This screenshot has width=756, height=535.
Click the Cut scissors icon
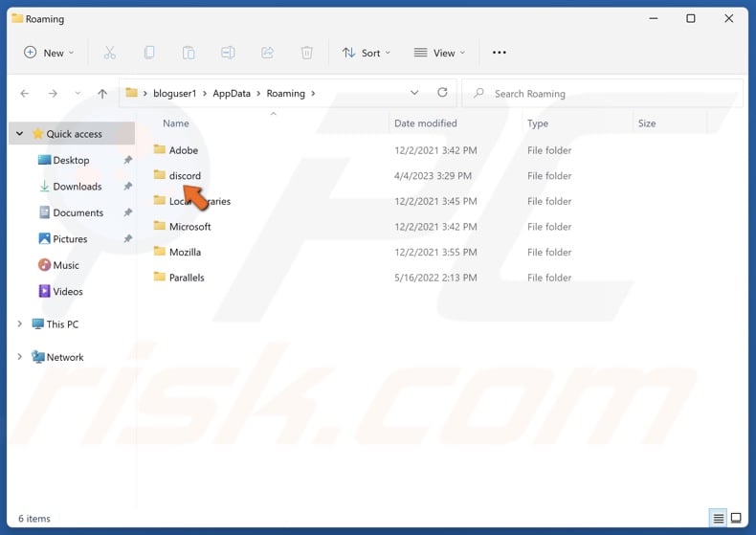coord(109,53)
